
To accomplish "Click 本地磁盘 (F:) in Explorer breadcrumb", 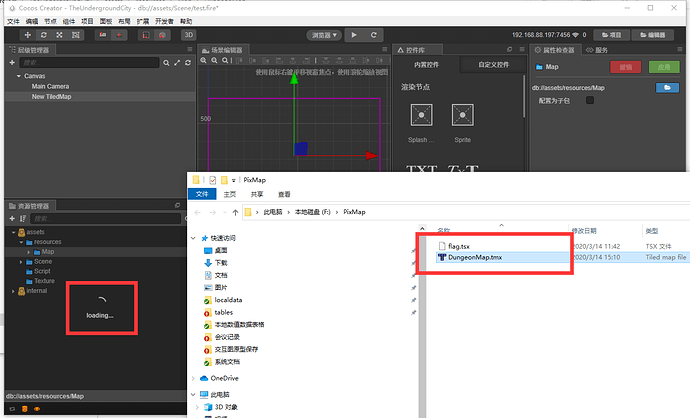I will point(312,212).
